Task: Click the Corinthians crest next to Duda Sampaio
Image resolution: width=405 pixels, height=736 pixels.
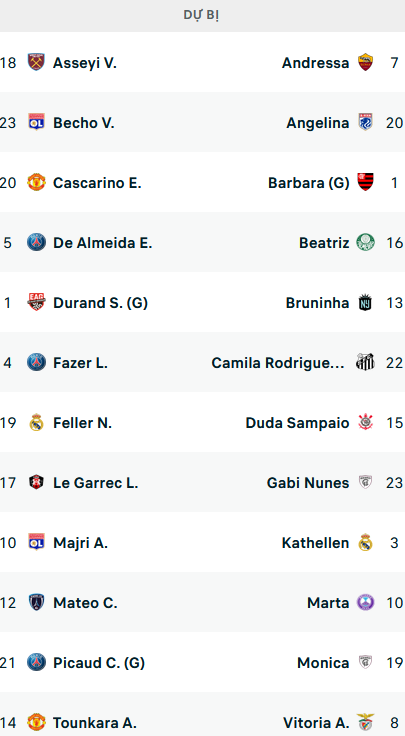Action: [x=366, y=423]
